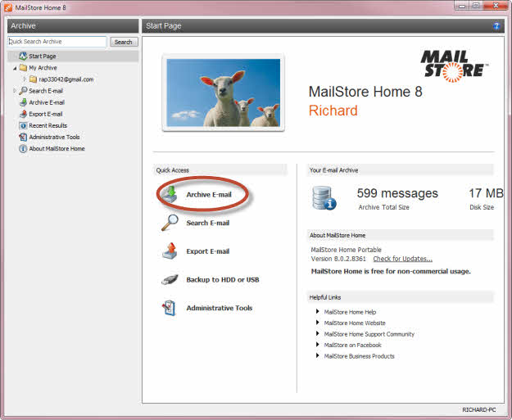Click the Start Page icon in the sidebar
The width and height of the screenshot is (512, 420).
23,56
